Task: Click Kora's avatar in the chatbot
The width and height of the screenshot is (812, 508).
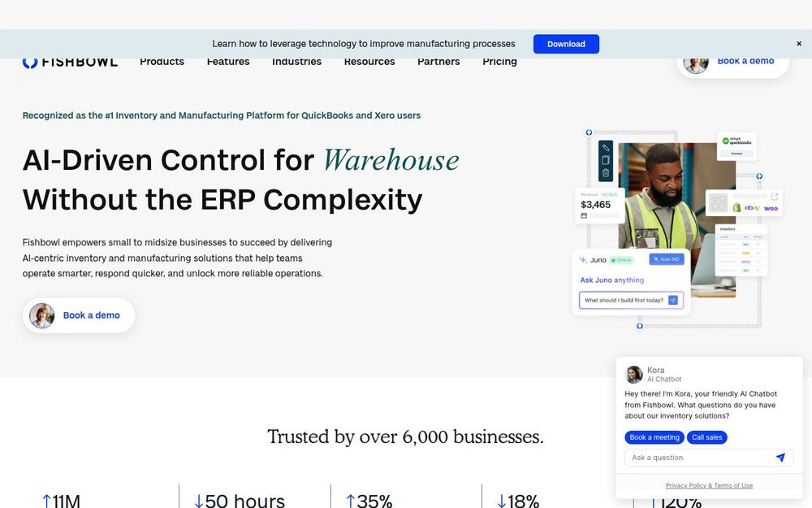Action: pos(634,374)
